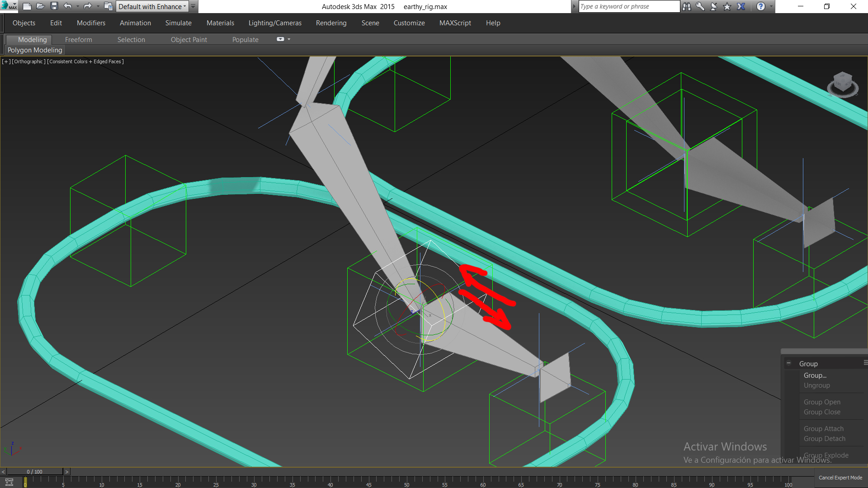
Task: Click the keyword search input field
Action: (x=628, y=6)
